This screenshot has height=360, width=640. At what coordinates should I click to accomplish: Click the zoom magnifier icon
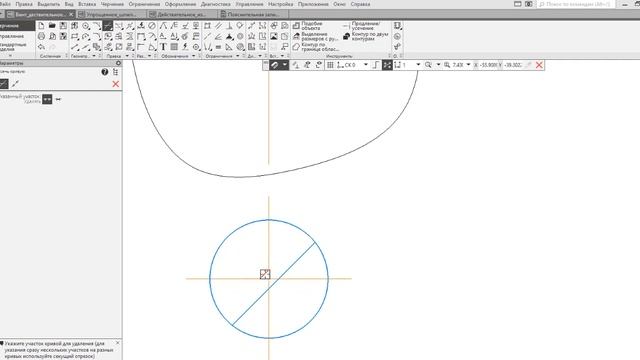[428, 65]
